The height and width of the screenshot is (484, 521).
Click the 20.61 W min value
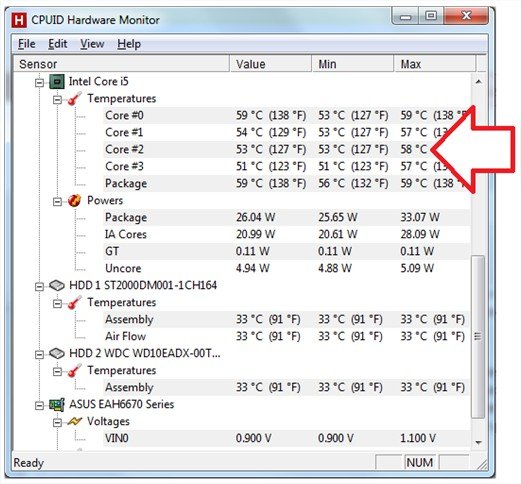point(338,234)
